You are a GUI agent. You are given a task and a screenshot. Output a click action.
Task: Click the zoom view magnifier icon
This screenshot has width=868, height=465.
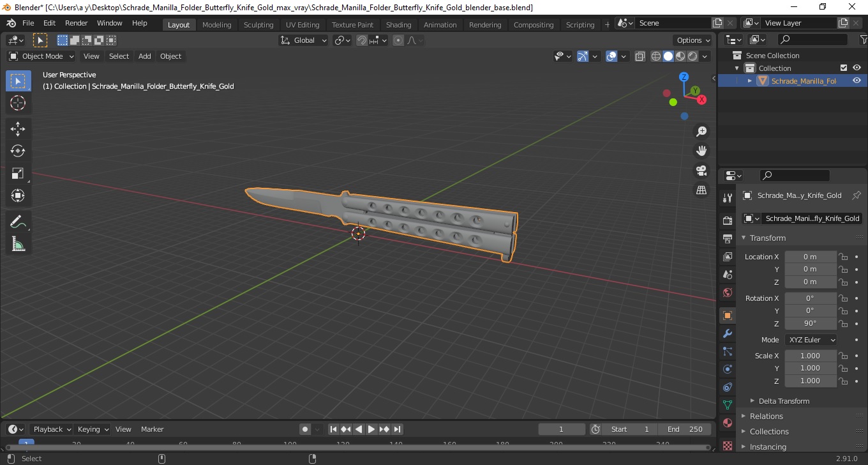(701, 132)
